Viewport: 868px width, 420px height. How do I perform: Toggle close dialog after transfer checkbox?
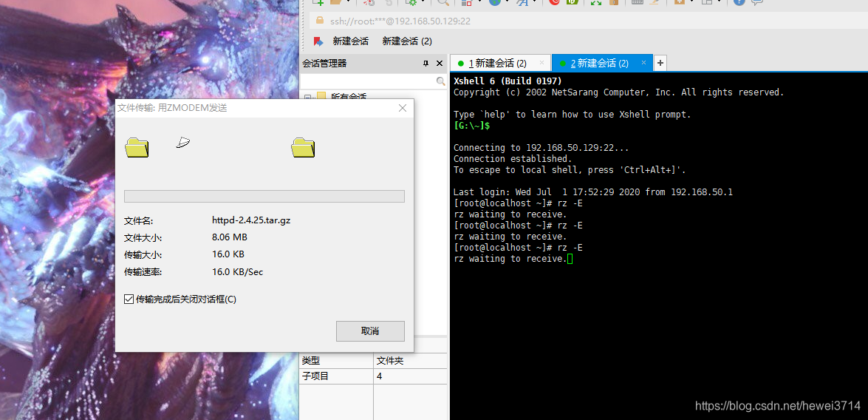tap(129, 299)
